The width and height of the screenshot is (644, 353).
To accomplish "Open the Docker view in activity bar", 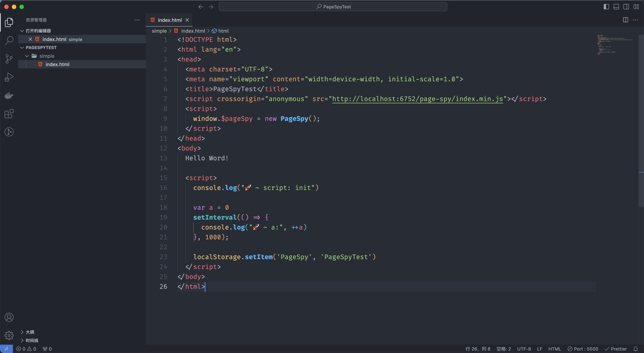I will point(9,95).
